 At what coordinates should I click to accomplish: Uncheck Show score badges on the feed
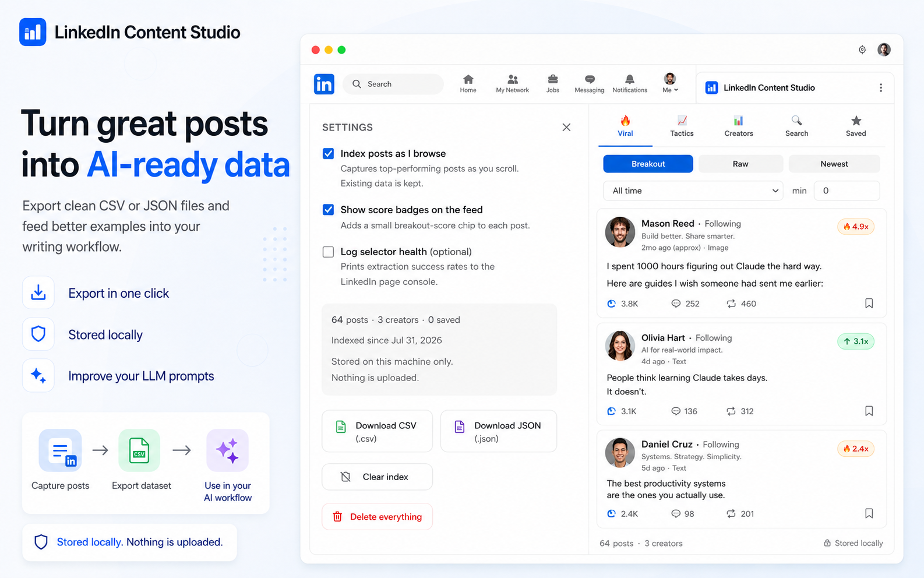(329, 210)
